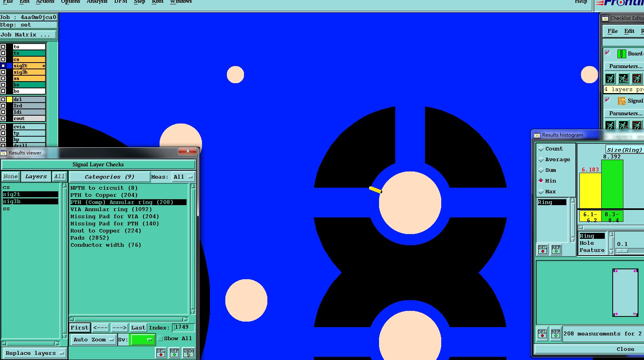Open the Help menu
This screenshot has width=644, height=360.
(581, 2)
